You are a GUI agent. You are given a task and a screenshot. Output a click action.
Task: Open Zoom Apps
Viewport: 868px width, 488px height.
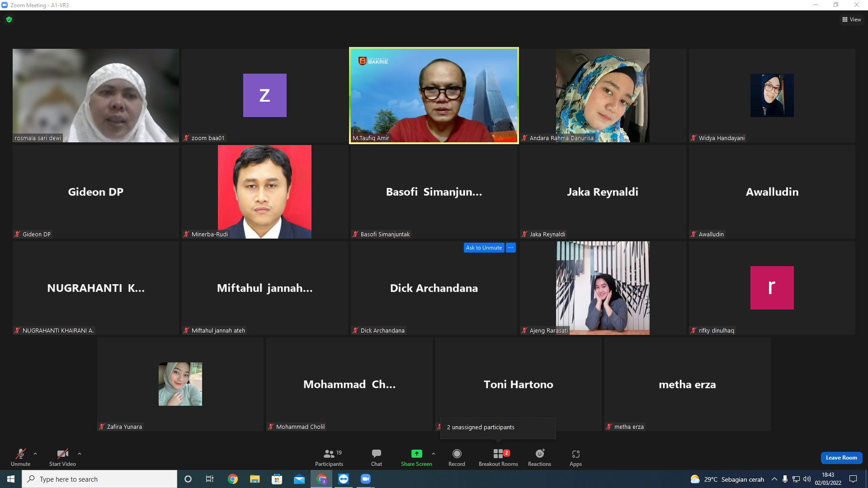[576, 457]
